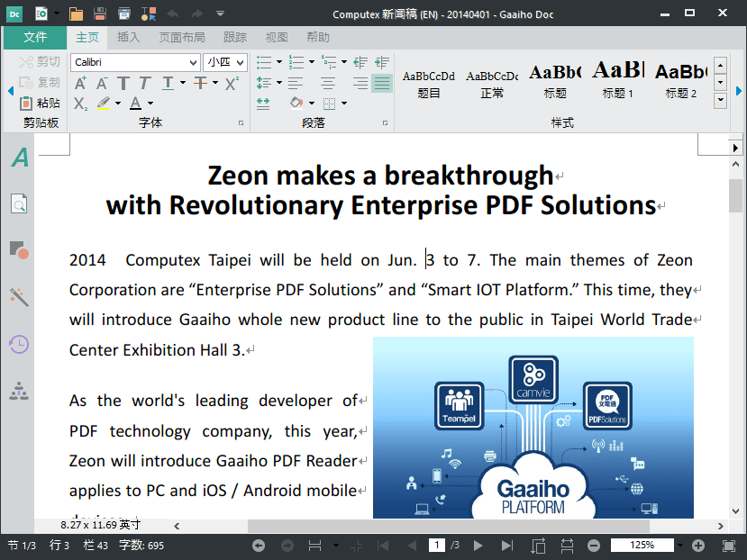Viewport: 747px width, 560px height.
Task: Align paragraph text to the right
Action: pos(360,84)
